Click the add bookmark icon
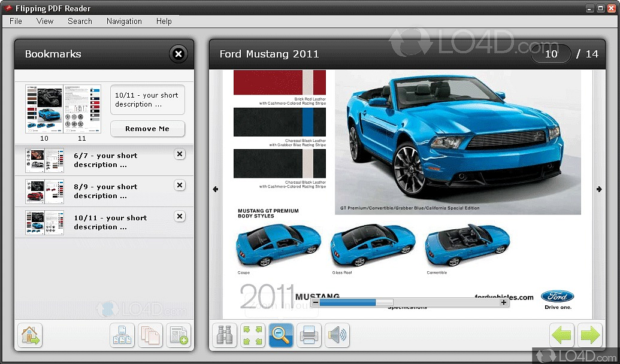 (x=179, y=335)
